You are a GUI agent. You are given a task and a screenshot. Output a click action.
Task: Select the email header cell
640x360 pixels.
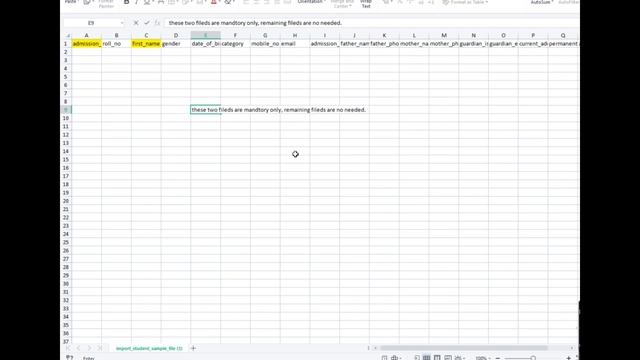(x=295, y=44)
